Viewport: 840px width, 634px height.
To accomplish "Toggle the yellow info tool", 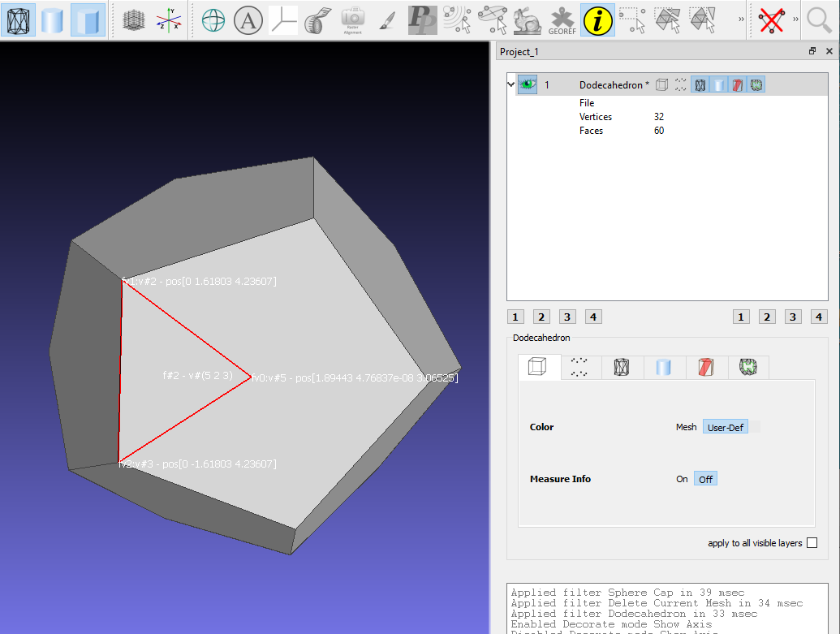I will click(597, 20).
